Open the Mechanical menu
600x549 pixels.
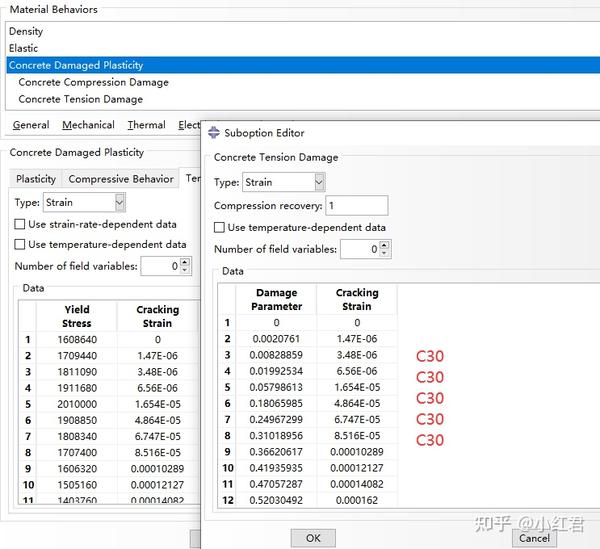88,125
